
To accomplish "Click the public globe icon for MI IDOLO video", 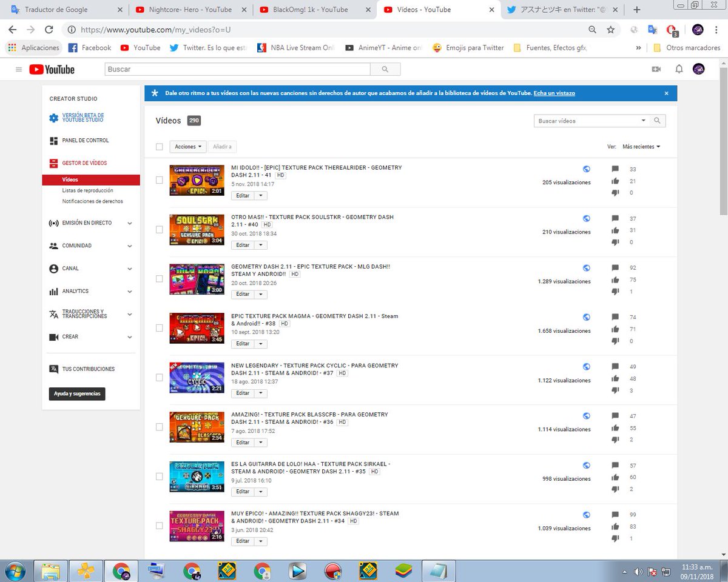I will tap(587, 169).
